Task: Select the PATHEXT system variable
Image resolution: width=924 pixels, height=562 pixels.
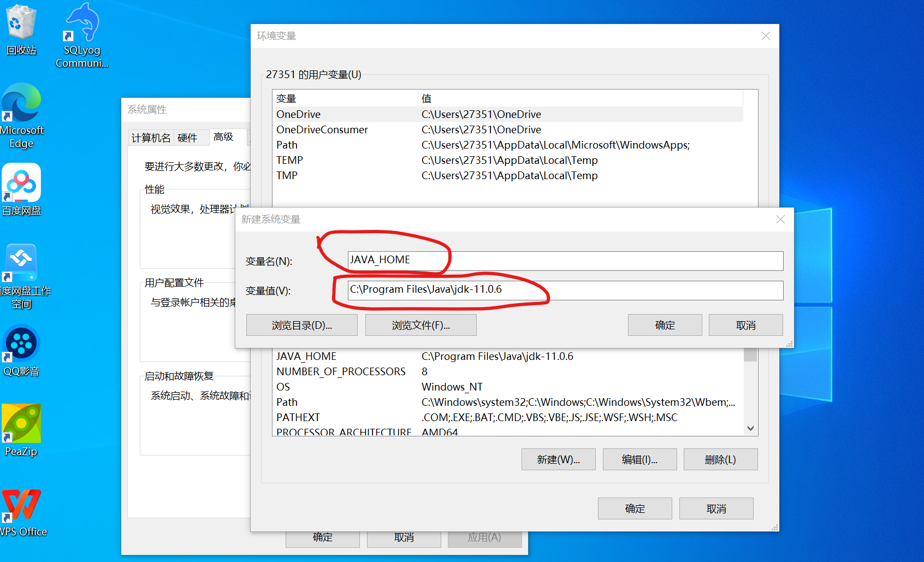Action: coord(508,417)
